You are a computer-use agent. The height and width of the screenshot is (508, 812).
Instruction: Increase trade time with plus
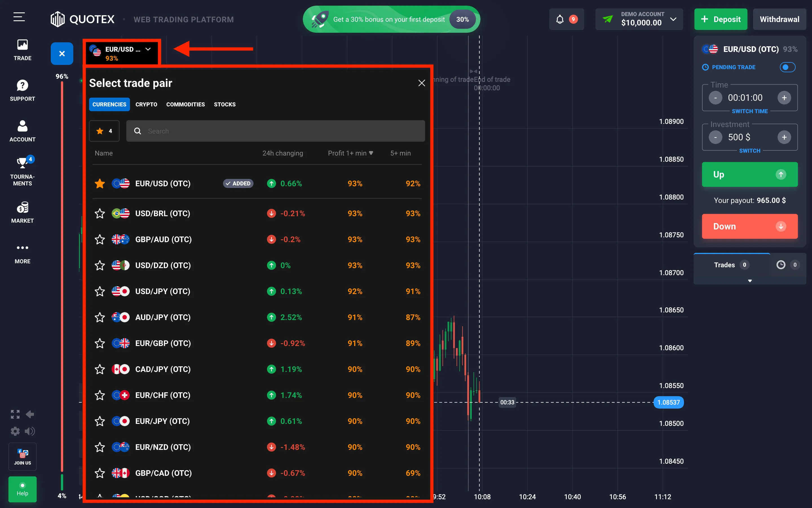[x=784, y=98]
